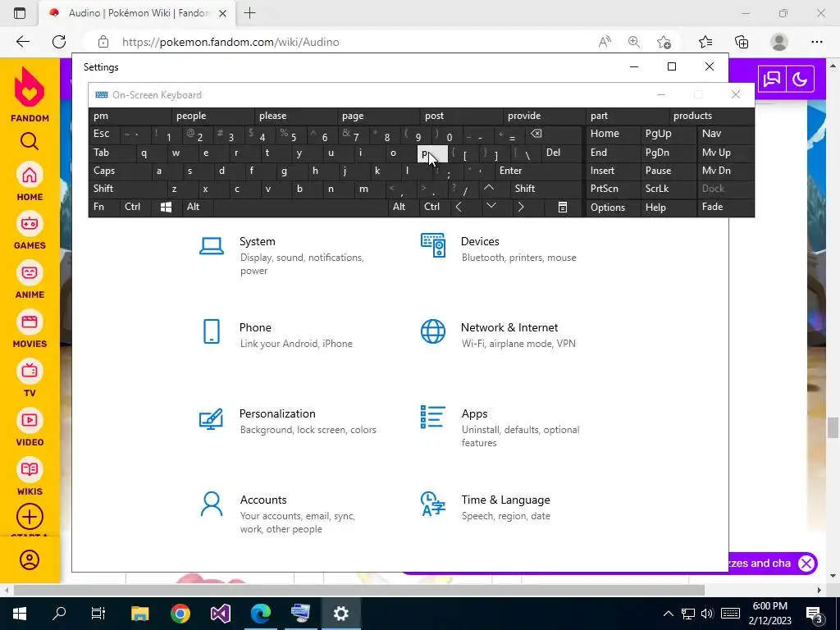Open volume control in system tray

pyautogui.click(x=707, y=614)
